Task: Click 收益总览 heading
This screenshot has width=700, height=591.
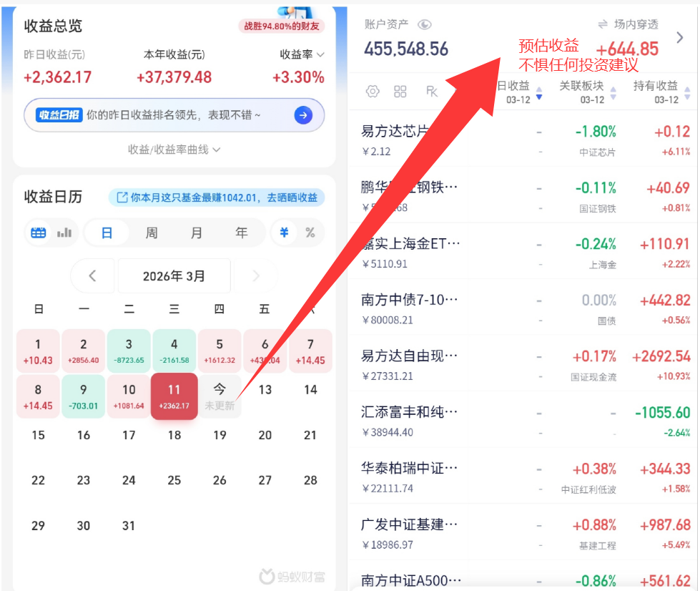Action: coord(53,26)
